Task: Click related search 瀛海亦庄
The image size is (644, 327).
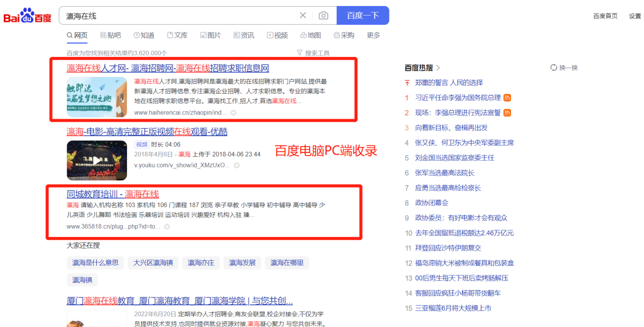Action: pyautogui.click(x=201, y=263)
